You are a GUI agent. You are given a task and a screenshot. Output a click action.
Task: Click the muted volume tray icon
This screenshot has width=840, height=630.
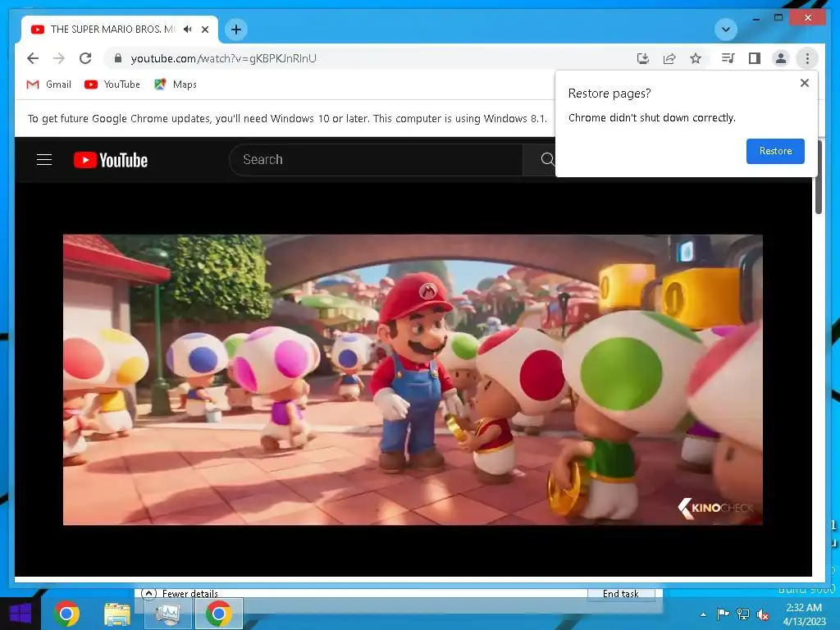pyautogui.click(x=763, y=614)
